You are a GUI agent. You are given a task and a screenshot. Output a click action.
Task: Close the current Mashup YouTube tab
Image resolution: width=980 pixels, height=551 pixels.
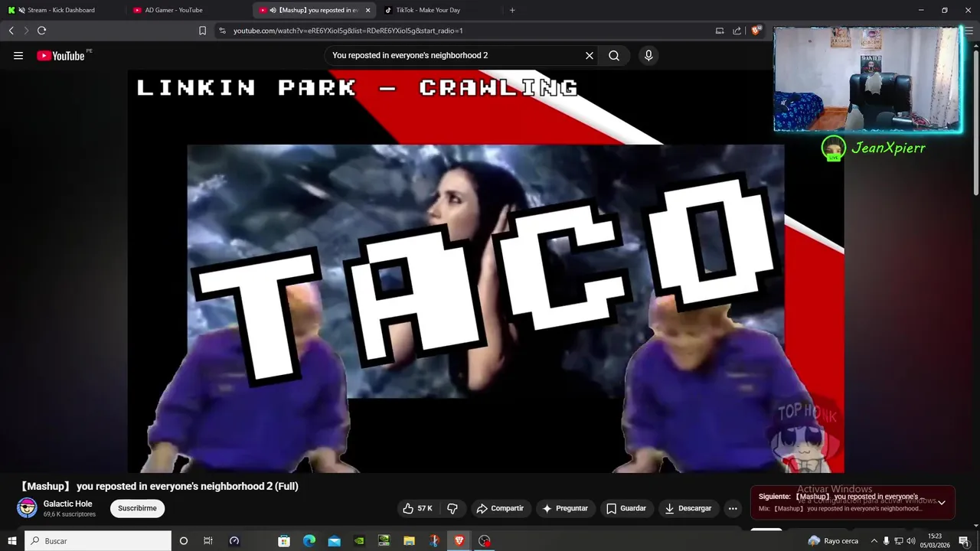[x=367, y=10]
